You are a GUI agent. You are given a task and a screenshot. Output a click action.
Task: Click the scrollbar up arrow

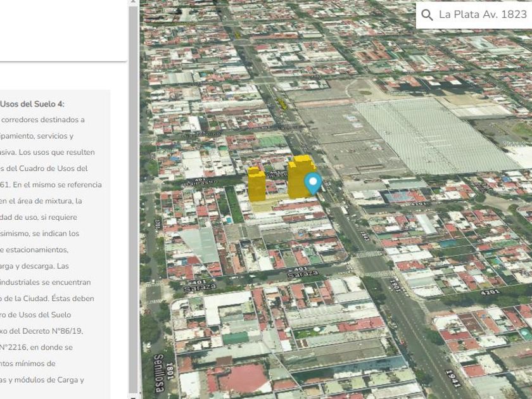pos(134,2)
